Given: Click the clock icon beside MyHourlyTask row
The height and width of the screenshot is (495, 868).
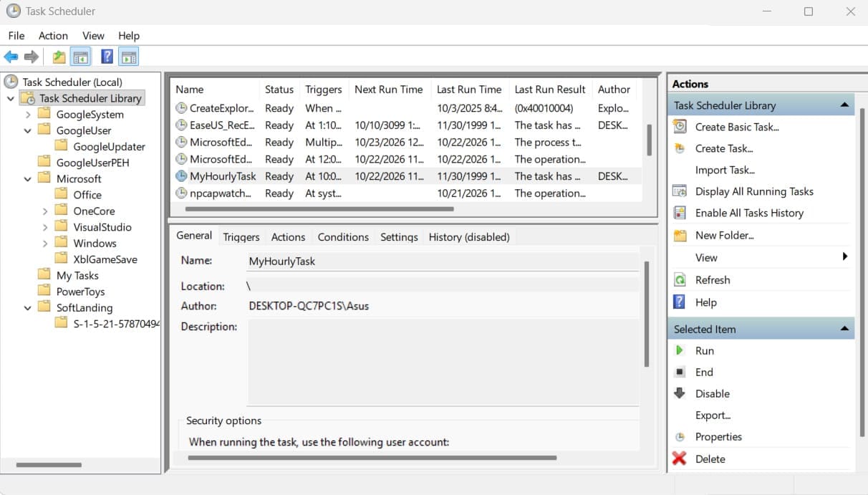Looking at the screenshot, I should click(x=181, y=176).
